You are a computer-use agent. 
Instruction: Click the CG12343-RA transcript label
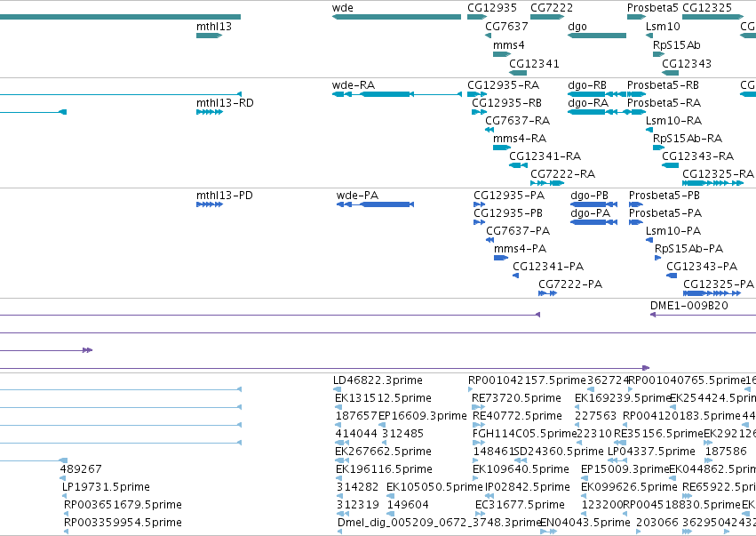pyautogui.click(x=697, y=156)
